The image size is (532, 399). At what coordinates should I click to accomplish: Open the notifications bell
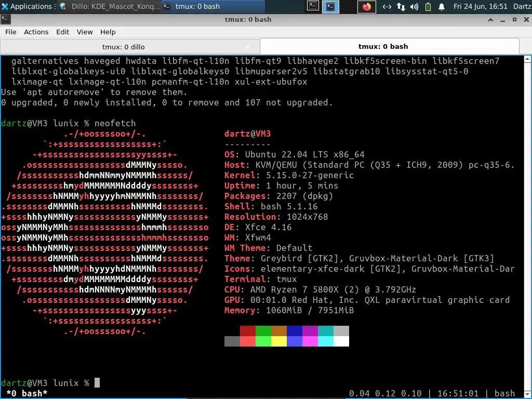click(x=442, y=7)
